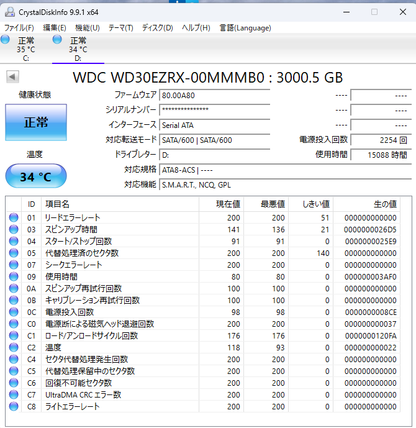Image resolution: width=416 pixels, height=428 pixels.
Task: Click the 項目名 column header
Action: [120, 204]
